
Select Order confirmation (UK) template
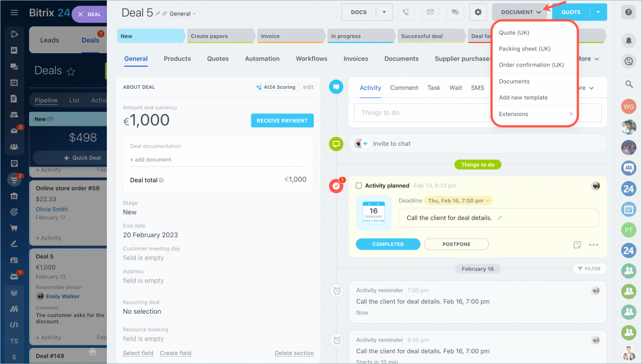[531, 65]
